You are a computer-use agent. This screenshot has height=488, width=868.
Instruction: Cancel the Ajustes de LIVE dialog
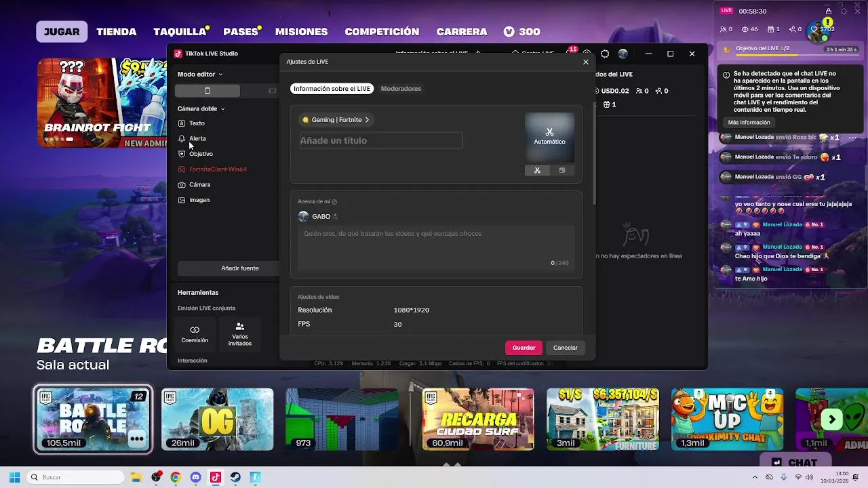[565, 348]
